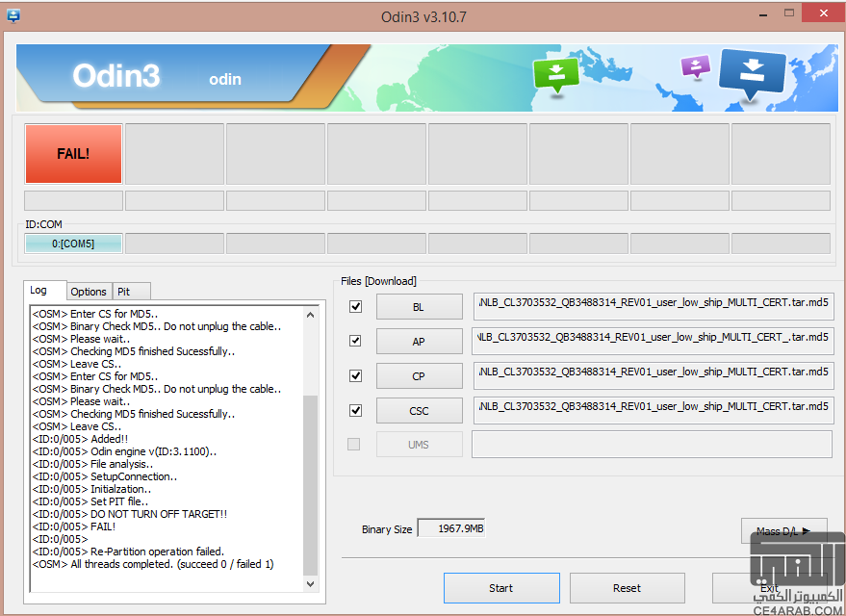Click the Binary Size value 1967.9MB
Screen dimensions: 846x616
[x=451, y=528]
